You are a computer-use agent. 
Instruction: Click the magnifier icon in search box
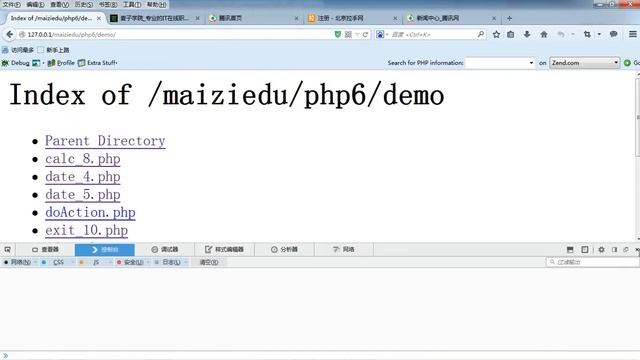coord(481,34)
